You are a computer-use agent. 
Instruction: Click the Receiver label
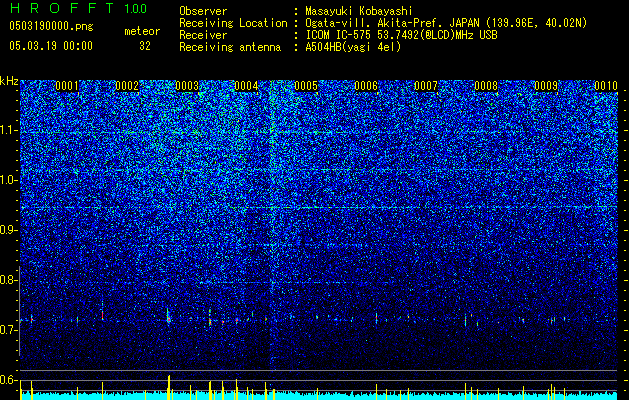pyautogui.click(x=203, y=35)
